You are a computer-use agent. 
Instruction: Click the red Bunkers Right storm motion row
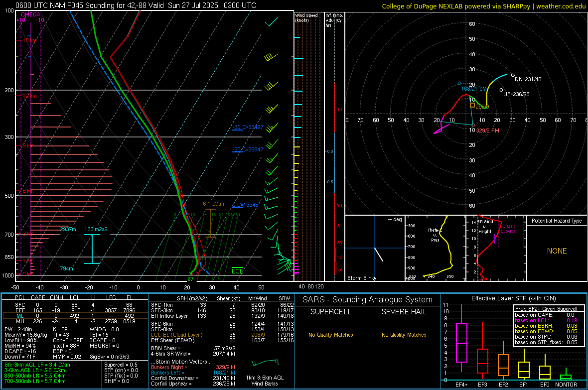coord(193,367)
